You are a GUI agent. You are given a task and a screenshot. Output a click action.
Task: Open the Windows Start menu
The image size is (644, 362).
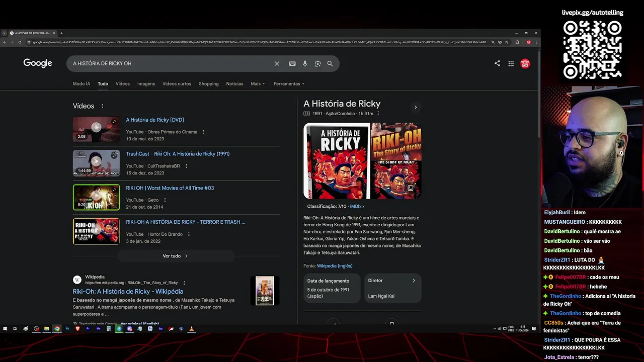click(x=5, y=329)
